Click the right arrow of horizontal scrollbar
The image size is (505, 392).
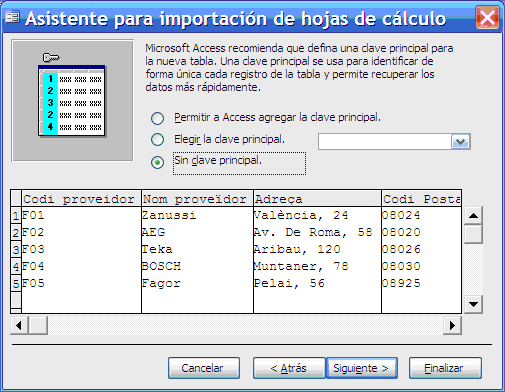tap(452, 325)
